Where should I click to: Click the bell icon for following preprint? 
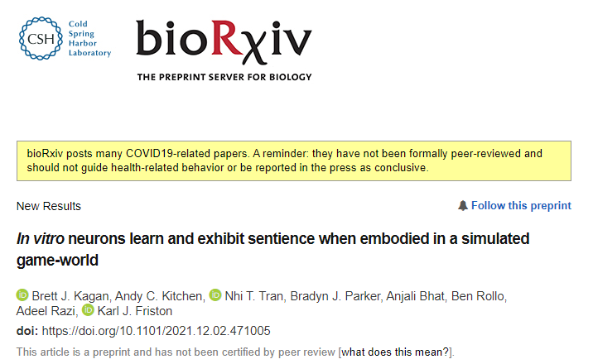tap(462, 206)
